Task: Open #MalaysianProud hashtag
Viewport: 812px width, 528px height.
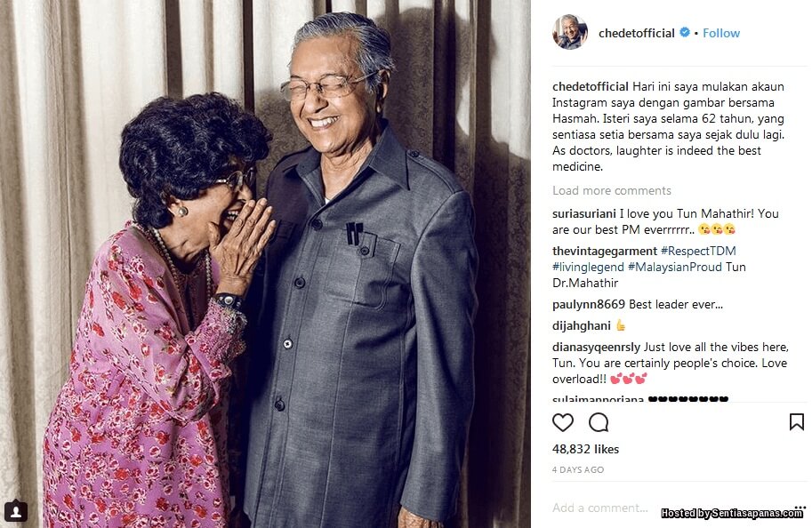Action: [675, 267]
